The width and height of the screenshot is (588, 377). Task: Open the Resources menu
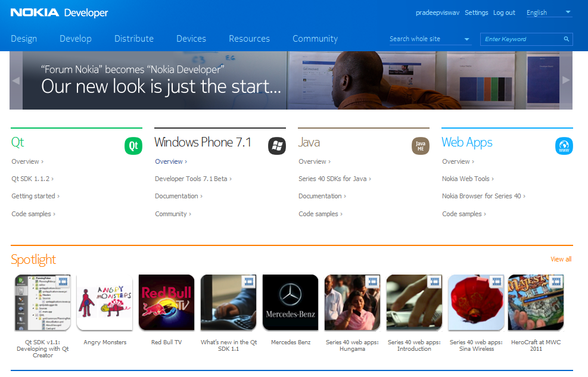click(250, 39)
